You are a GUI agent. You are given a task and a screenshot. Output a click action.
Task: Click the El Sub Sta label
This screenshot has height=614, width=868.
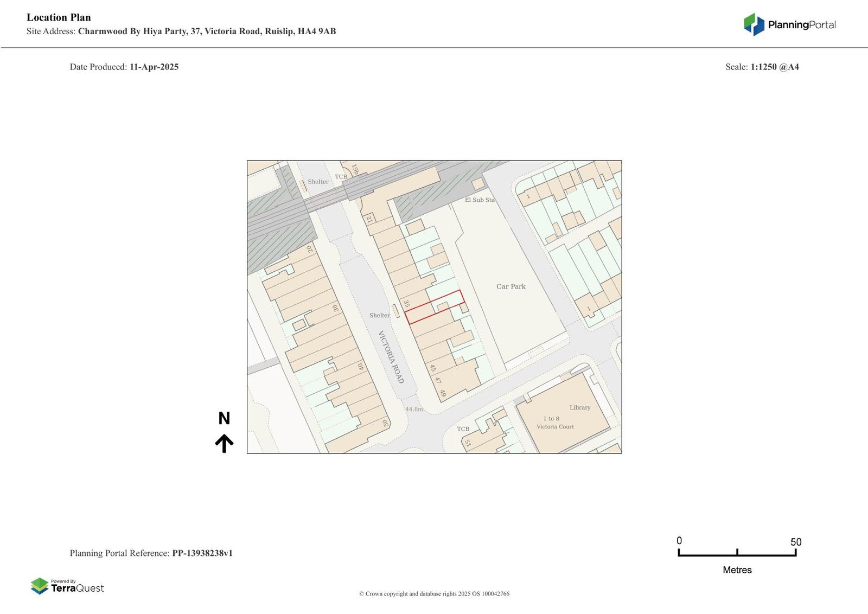(x=480, y=200)
